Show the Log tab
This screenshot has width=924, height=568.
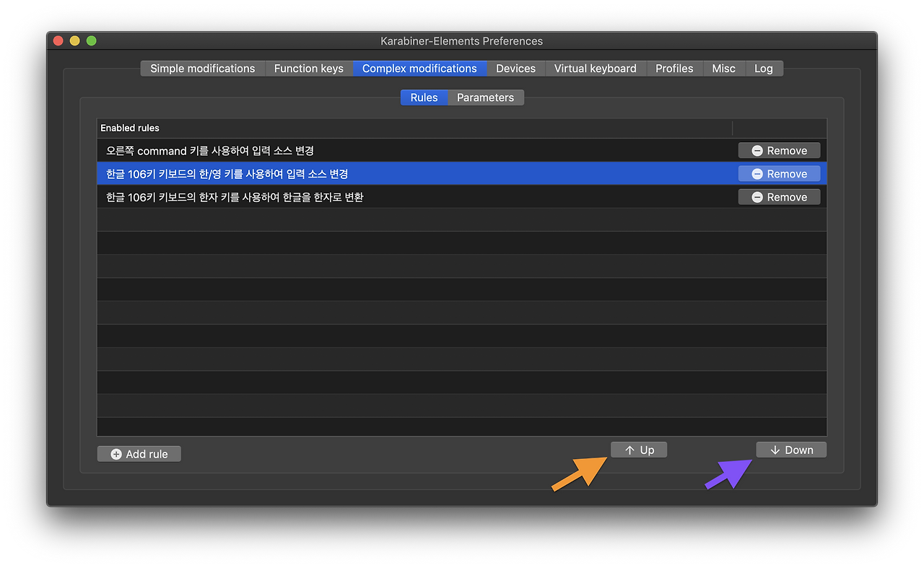[764, 69]
